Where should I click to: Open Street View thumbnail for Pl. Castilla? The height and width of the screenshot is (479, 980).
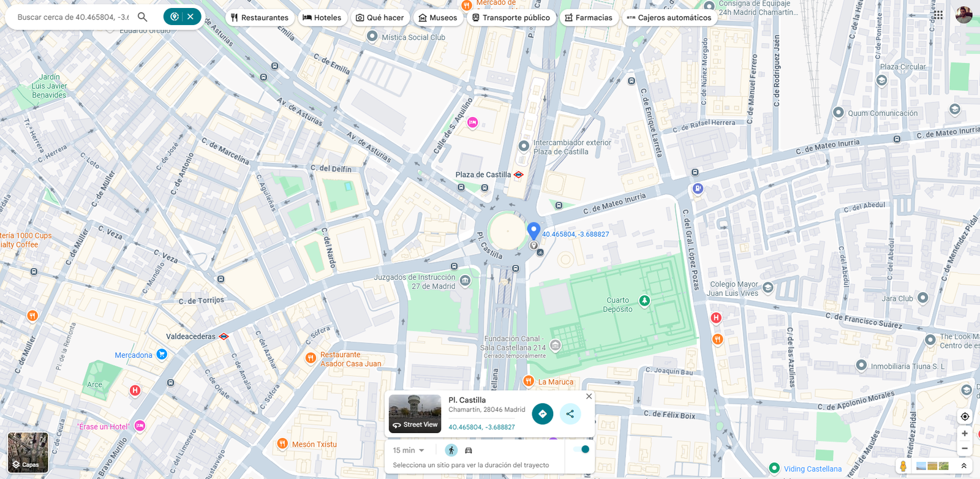click(415, 413)
